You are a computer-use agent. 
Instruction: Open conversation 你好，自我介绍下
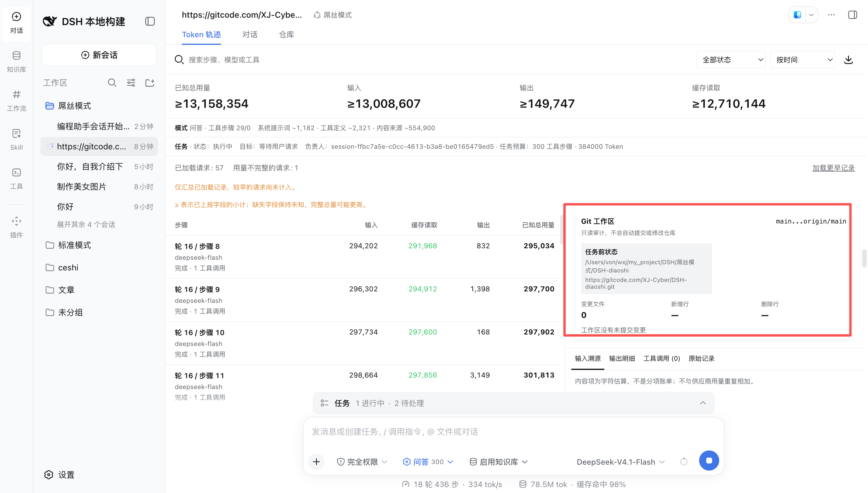(99, 166)
